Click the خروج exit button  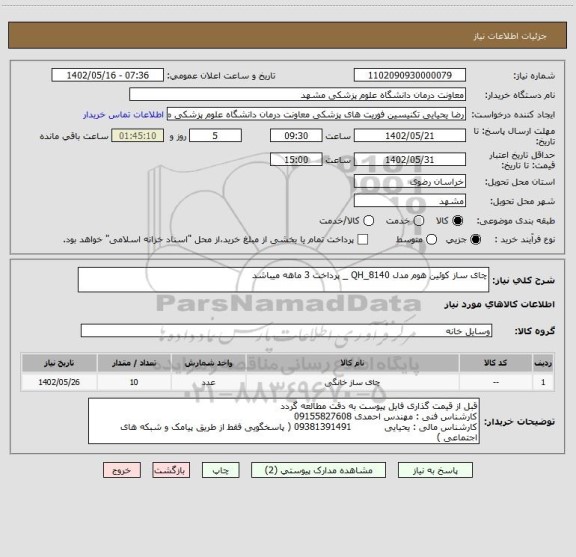[x=122, y=470]
